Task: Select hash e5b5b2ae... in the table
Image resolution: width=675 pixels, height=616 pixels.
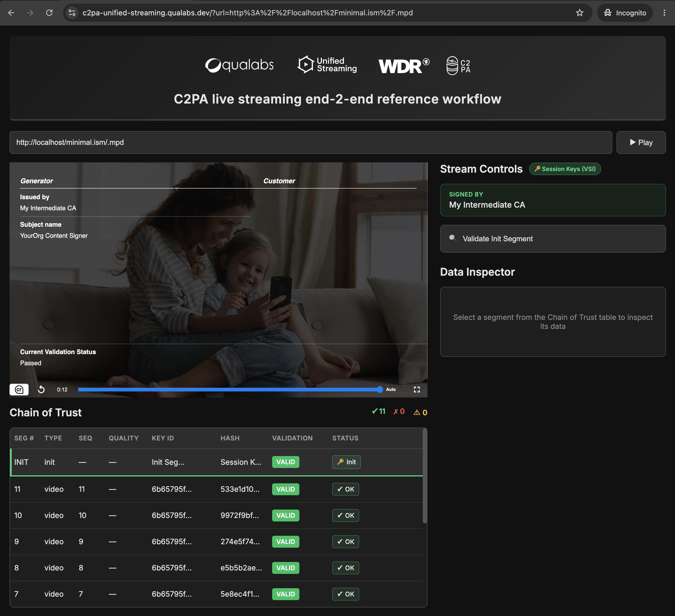Action: [241, 568]
